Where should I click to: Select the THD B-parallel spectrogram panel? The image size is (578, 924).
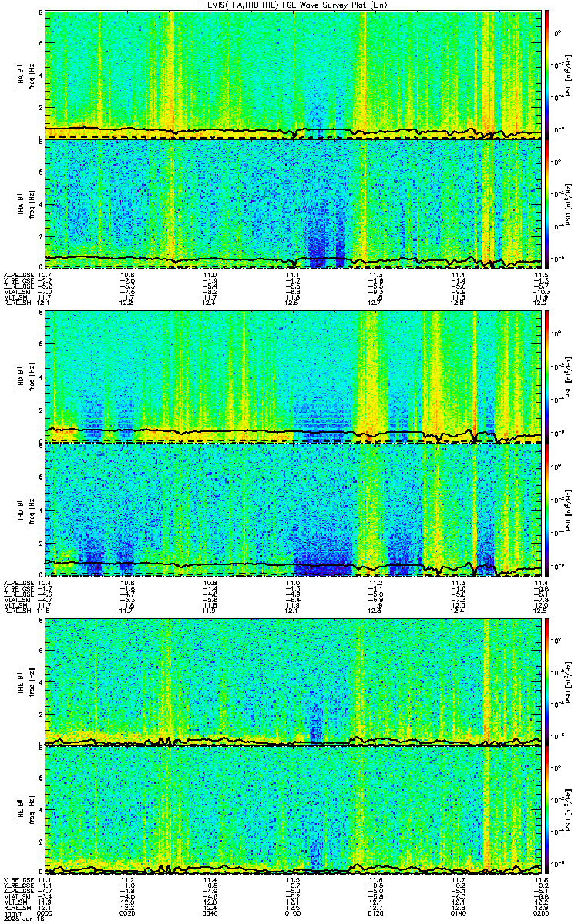pos(294,510)
